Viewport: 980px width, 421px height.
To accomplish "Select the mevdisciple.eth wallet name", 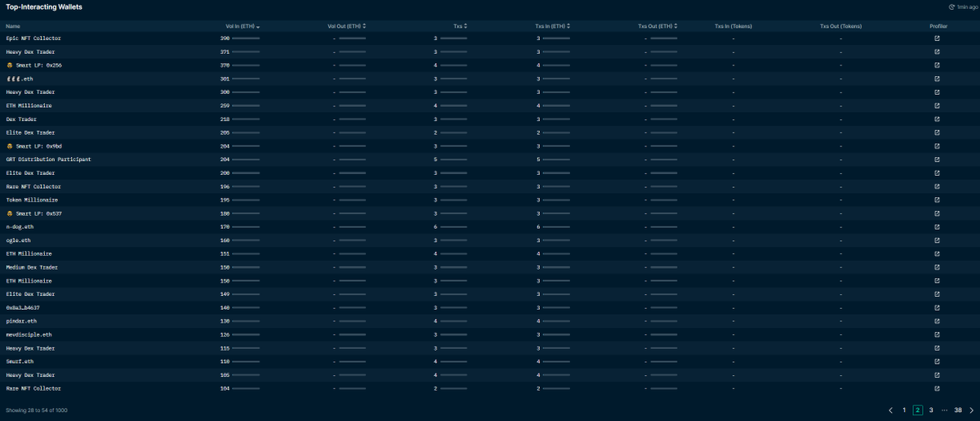I will (29, 335).
